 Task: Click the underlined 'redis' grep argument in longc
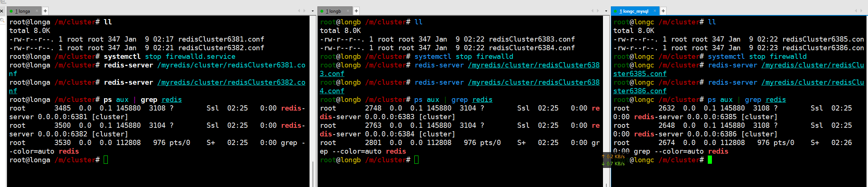tap(776, 100)
